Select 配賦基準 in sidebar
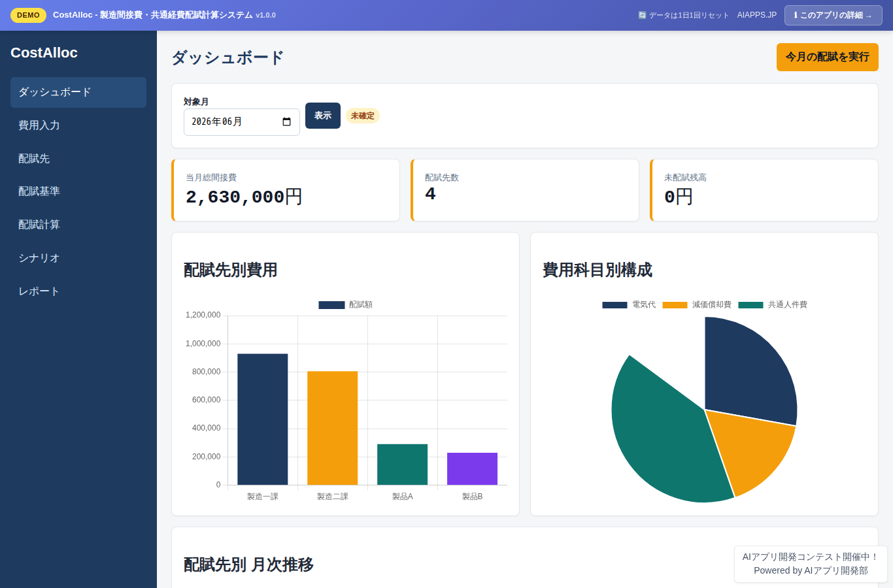The image size is (893, 588). (x=78, y=191)
